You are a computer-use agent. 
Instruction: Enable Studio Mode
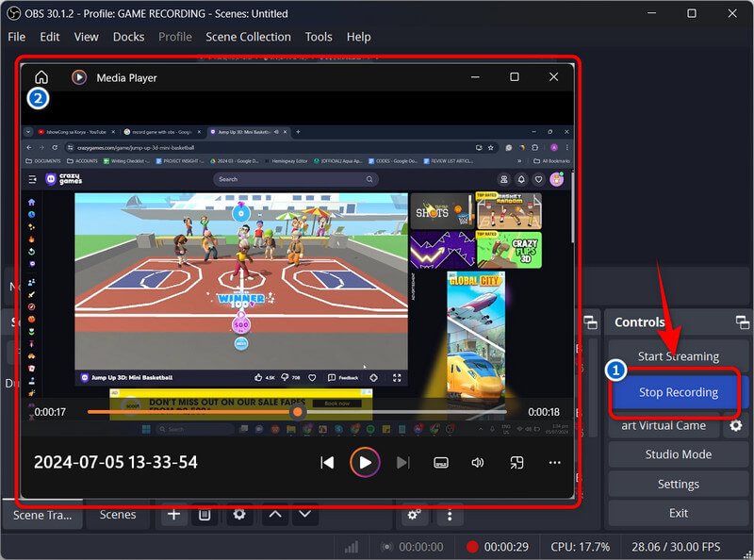[x=678, y=454]
